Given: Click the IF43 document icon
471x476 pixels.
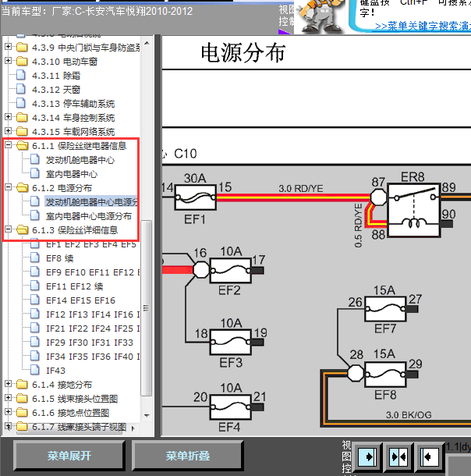Looking at the screenshot, I should [x=35, y=370].
